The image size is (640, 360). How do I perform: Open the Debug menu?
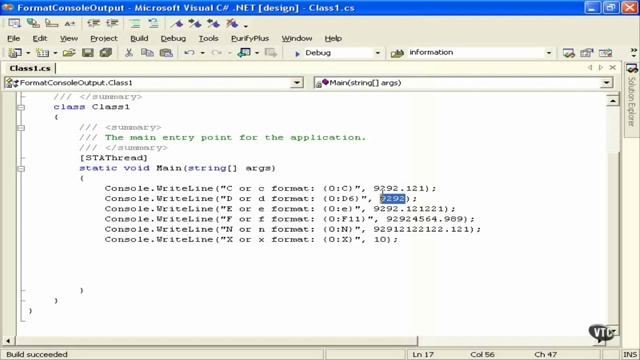(173, 38)
